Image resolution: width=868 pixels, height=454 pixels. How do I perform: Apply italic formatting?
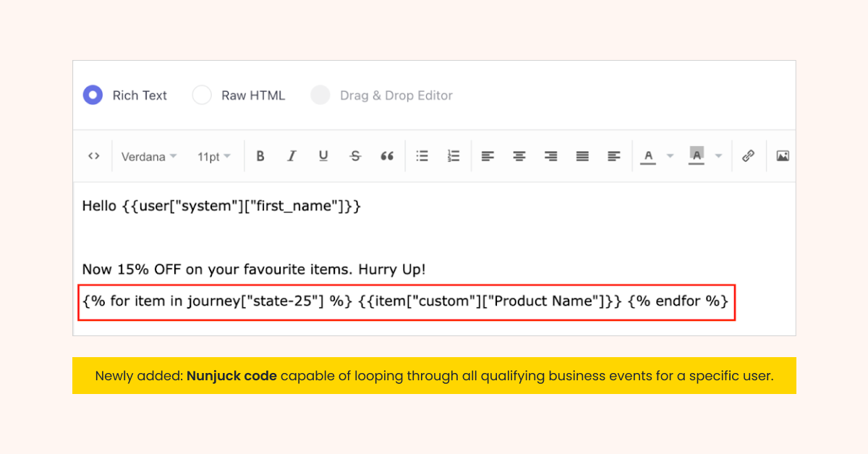pos(292,156)
